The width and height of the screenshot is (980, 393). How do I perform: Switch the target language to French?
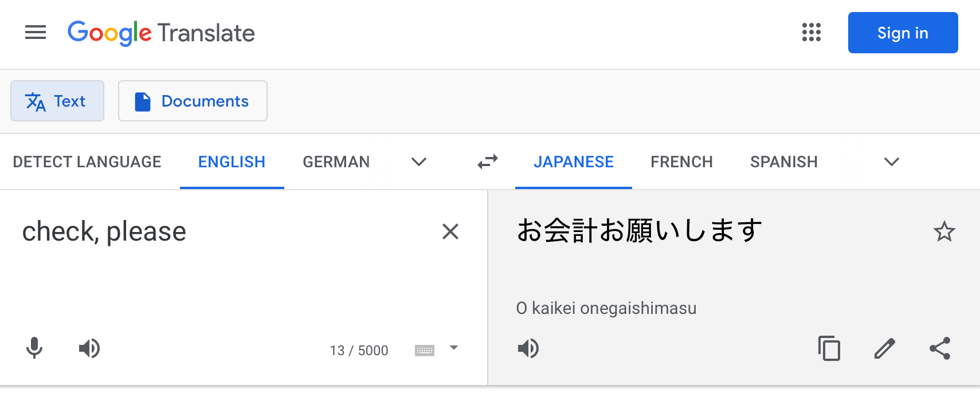pyautogui.click(x=681, y=162)
